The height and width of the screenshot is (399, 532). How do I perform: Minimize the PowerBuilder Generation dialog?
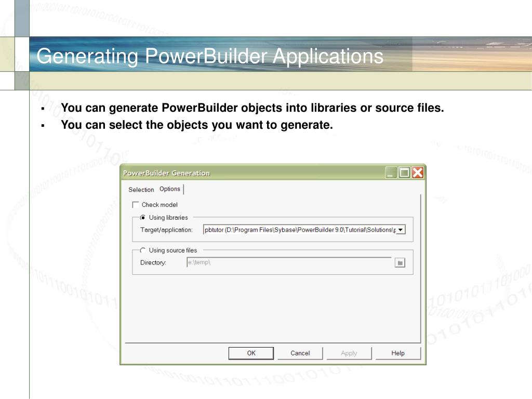tap(391, 172)
